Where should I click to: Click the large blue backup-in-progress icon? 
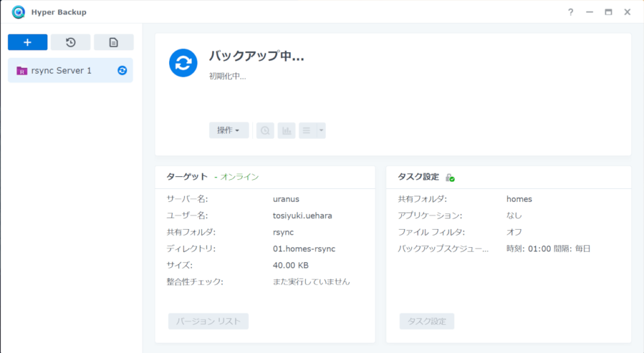(183, 63)
